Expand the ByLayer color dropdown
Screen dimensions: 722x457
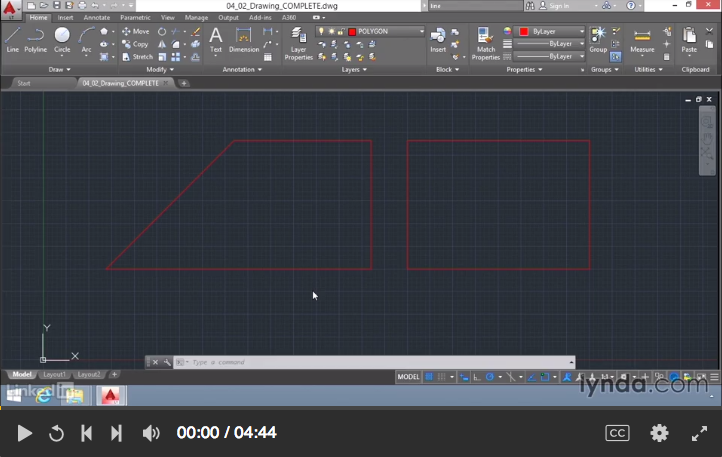point(551,31)
